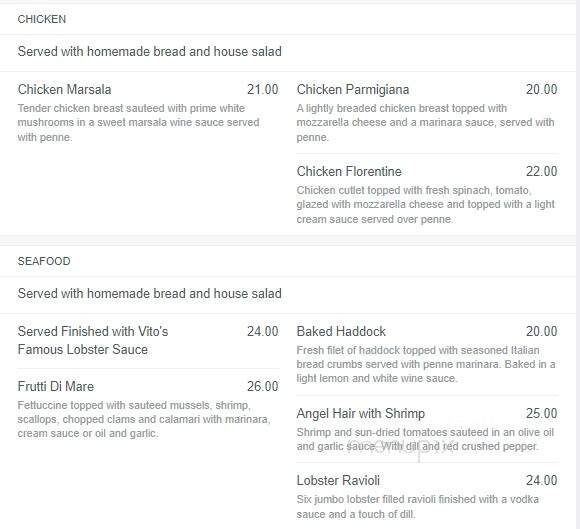Viewport: 580px width, 529px height.
Task: Choose the Lobster Ravioli dish
Action: tap(338, 481)
